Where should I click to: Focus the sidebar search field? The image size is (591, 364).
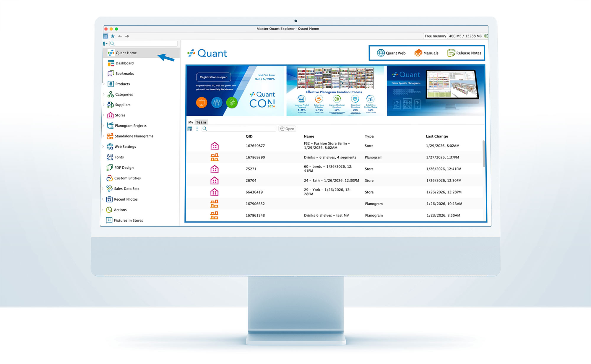pos(144,43)
